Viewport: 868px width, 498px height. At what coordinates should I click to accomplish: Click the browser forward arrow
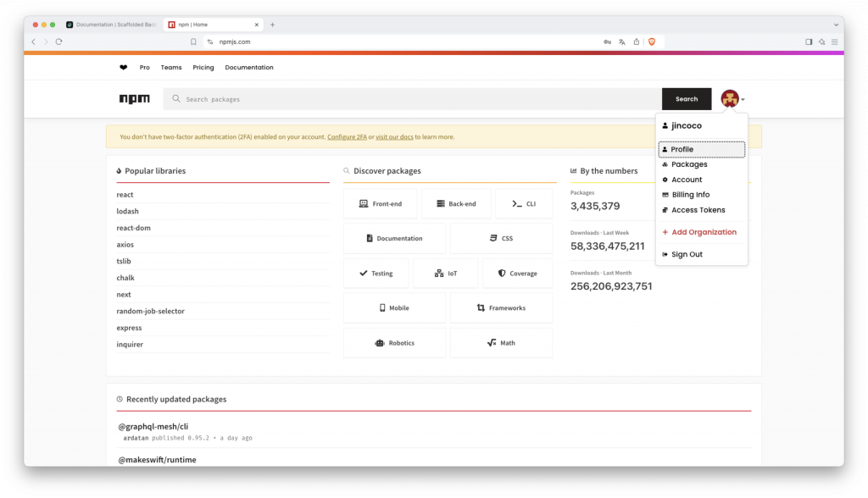pos(46,41)
